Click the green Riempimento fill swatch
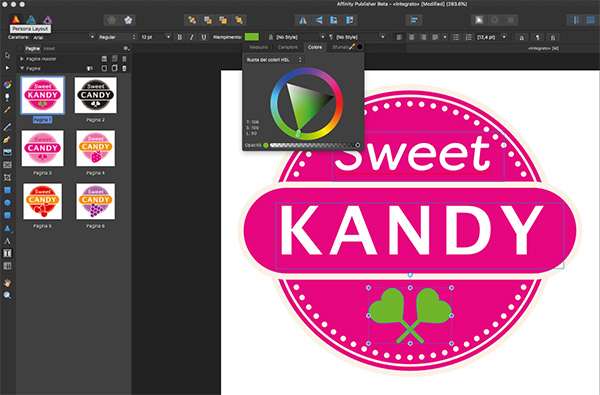 (251, 37)
